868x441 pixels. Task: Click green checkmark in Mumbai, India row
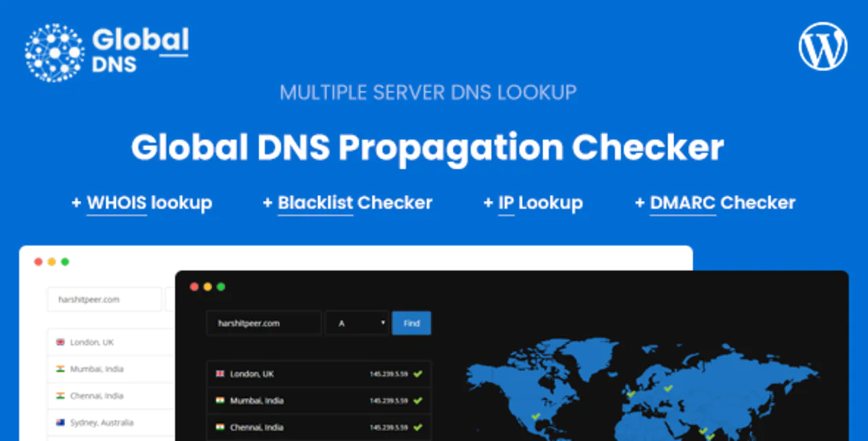[x=418, y=400]
